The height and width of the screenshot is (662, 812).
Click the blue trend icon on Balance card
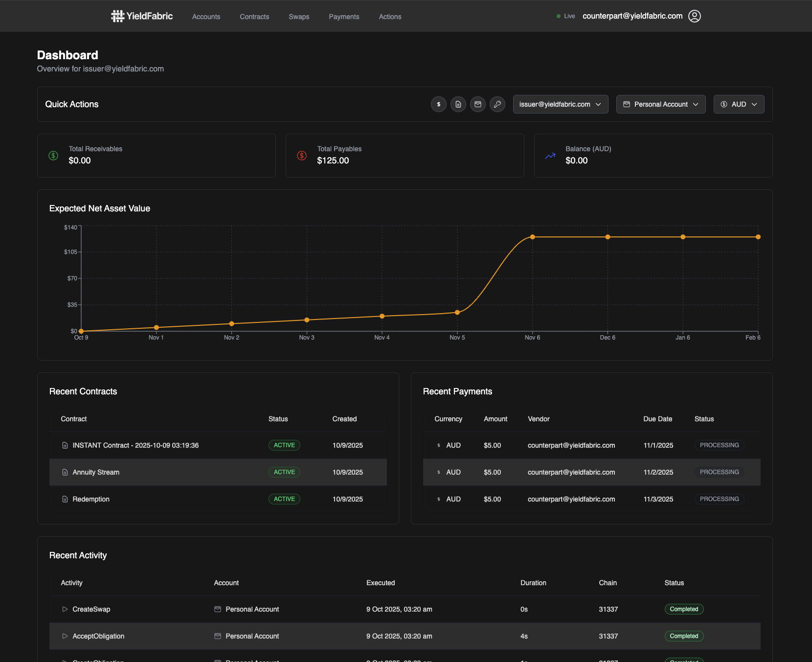click(x=550, y=156)
